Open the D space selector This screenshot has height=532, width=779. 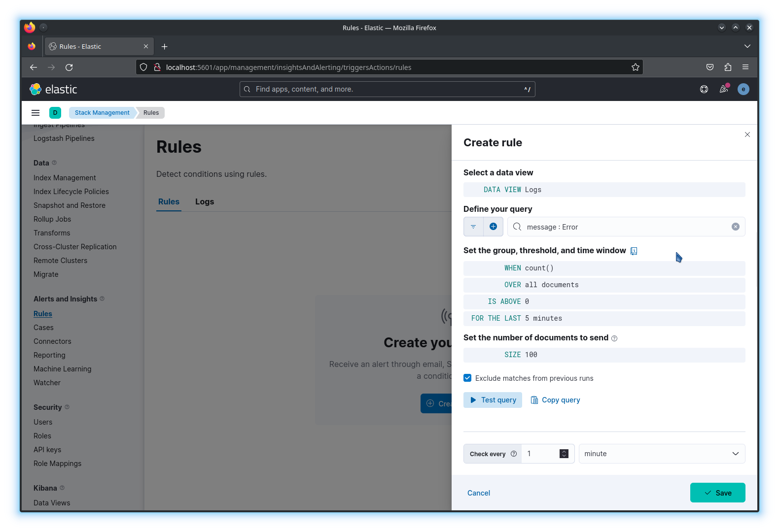click(x=55, y=113)
